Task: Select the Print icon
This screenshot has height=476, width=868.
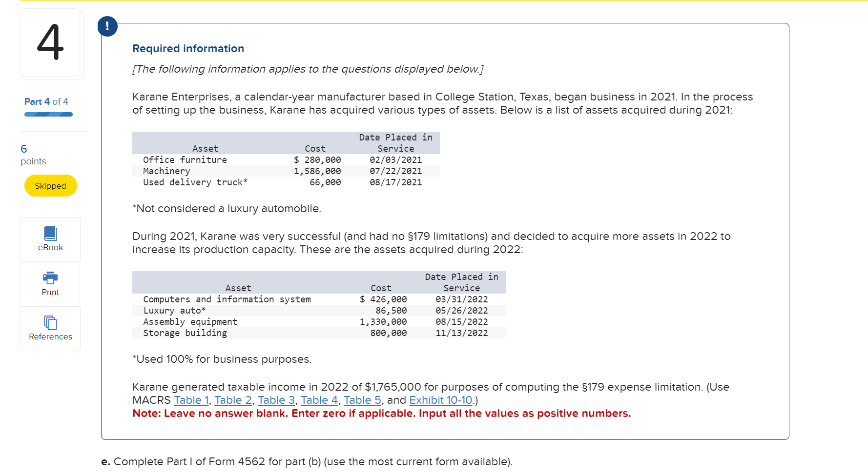Action: pos(50,284)
